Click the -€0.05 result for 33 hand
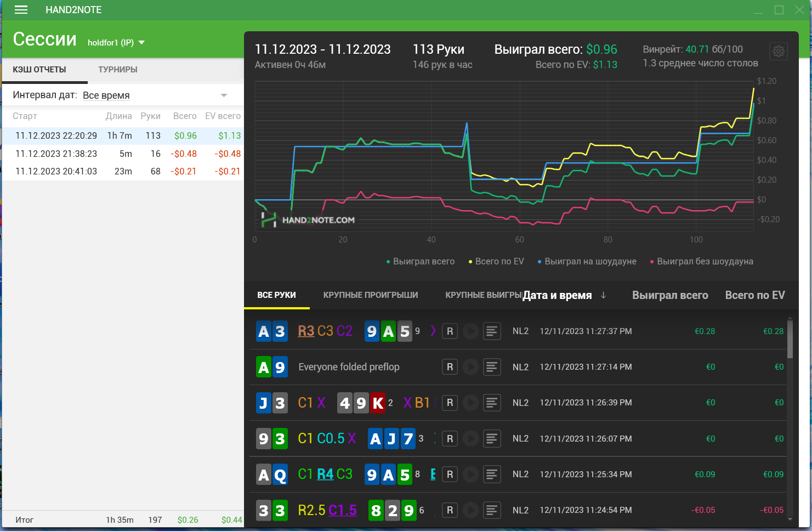812x531 pixels. (703, 510)
